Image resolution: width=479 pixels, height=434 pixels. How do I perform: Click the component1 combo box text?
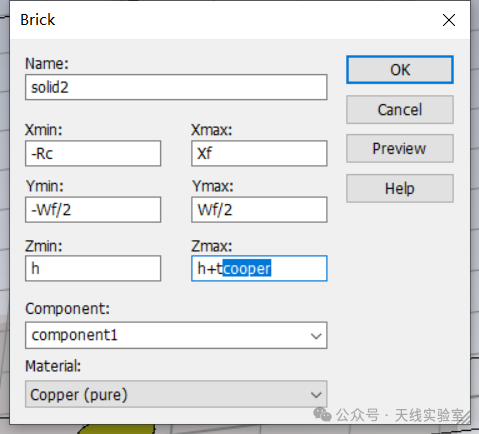(x=74, y=335)
